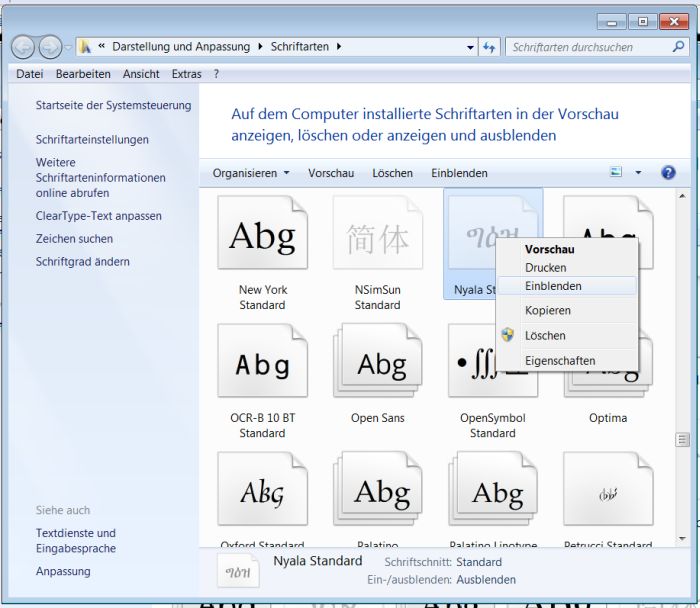Click the Nyala Standard name in details pane
Viewport: 700px width, 608px height.
[x=317, y=561]
